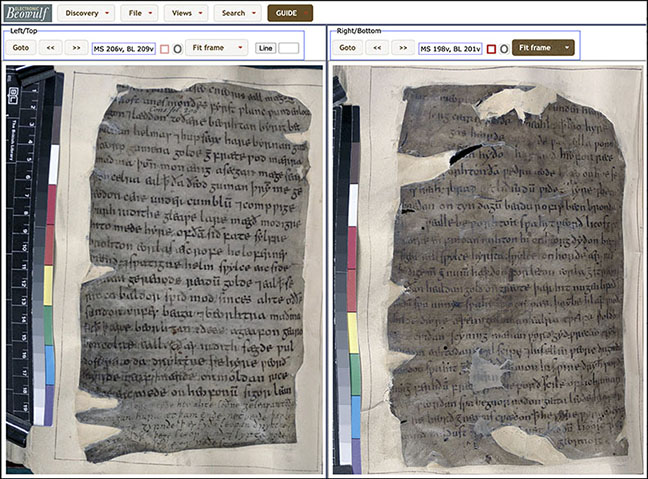Go to next folio in Right/Bottom panel
The width and height of the screenshot is (648, 479).
[x=403, y=48]
